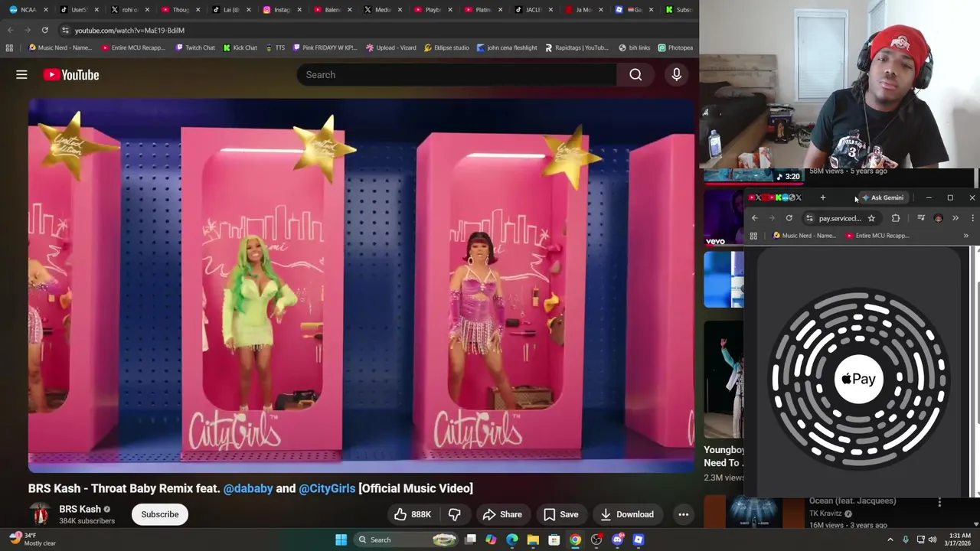Open the Photopea bookmark
The height and width of the screenshot is (551, 980).
pos(675,47)
